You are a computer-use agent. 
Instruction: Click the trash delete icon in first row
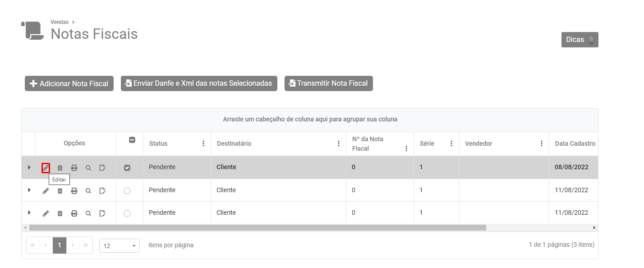pyautogui.click(x=60, y=168)
